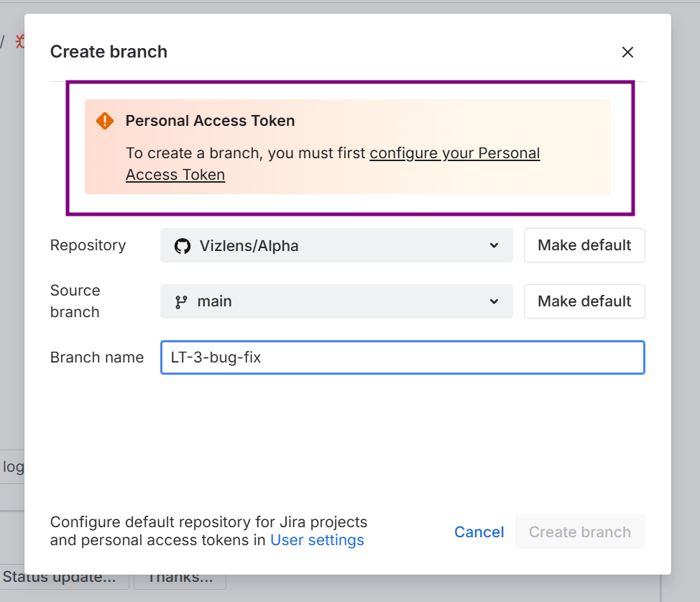
Task: Follow the configure your Personal Access Token link
Action: pyautogui.click(x=454, y=153)
